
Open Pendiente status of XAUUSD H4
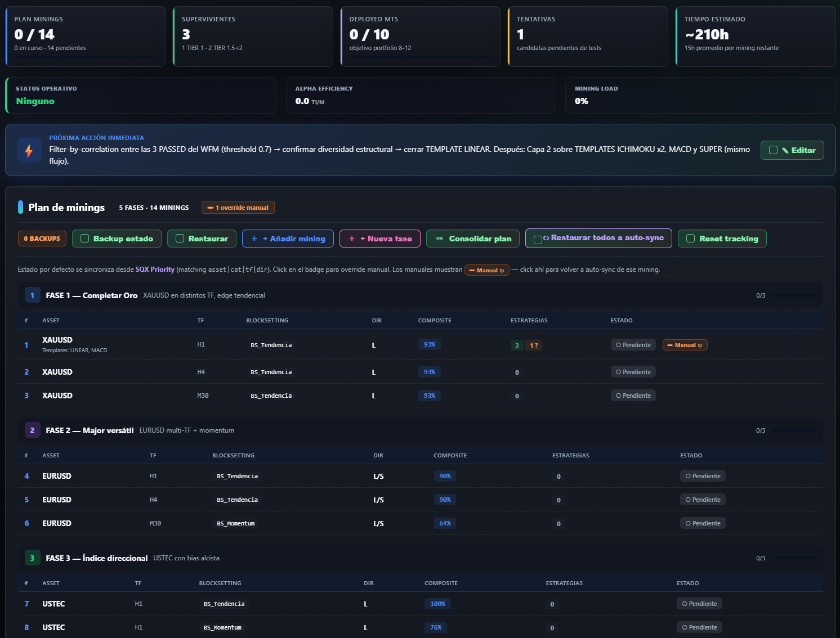(x=633, y=372)
